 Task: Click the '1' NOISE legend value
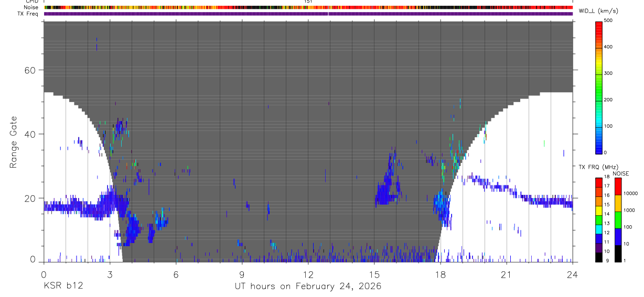[625, 260]
